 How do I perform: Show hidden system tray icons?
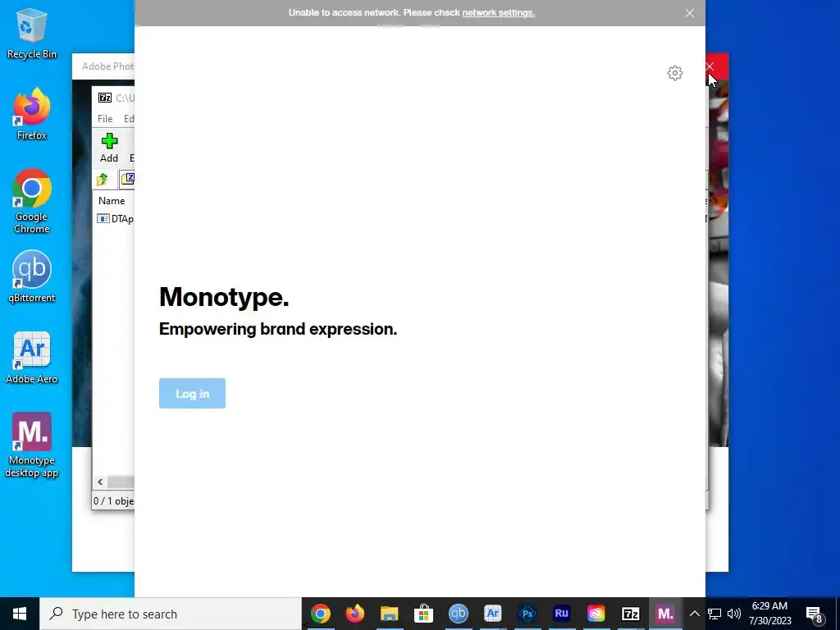(x=694, y=614)
